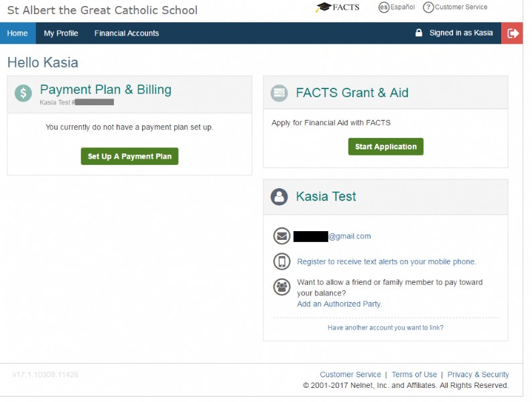
Task: Click the Payment Plan & Billing heading
Action: click(105, 90)
